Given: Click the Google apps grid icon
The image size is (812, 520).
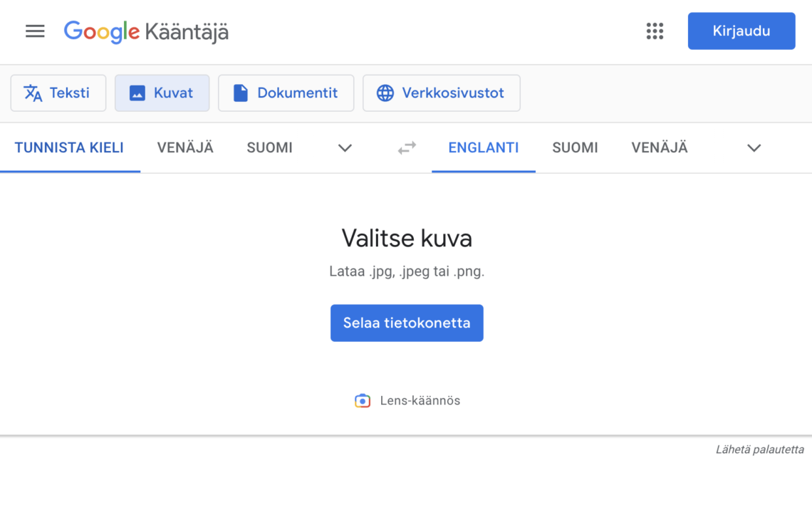Looking at the screenshot, I should pos(654,31).
